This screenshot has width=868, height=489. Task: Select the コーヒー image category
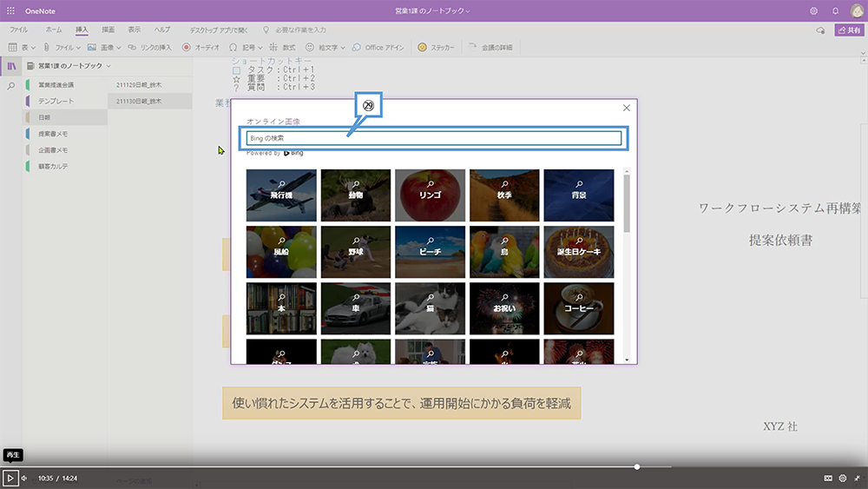tap(578, 309)
